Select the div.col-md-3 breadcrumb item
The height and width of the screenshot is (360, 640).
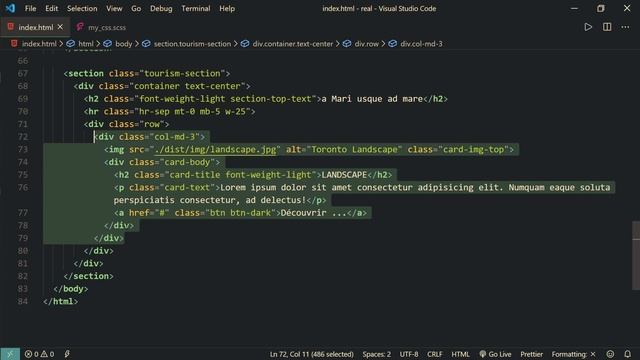click(x=421, y=44)
